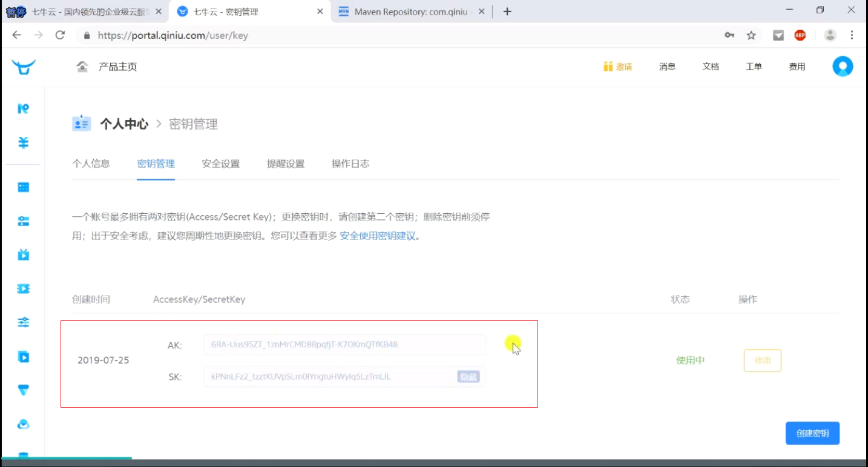868x467 pixels.
Task: Click the browser forward arrow
Action: coord(38,35)
